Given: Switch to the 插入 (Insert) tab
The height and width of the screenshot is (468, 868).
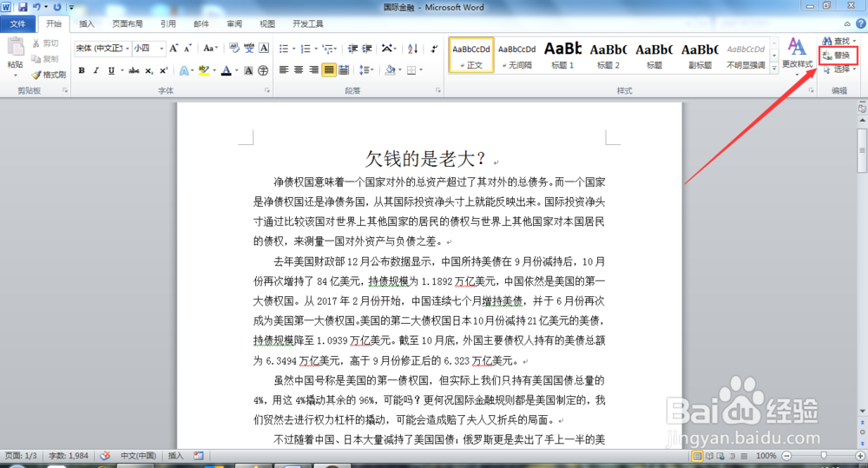Looking at the screenshot, I should [87, 23].
